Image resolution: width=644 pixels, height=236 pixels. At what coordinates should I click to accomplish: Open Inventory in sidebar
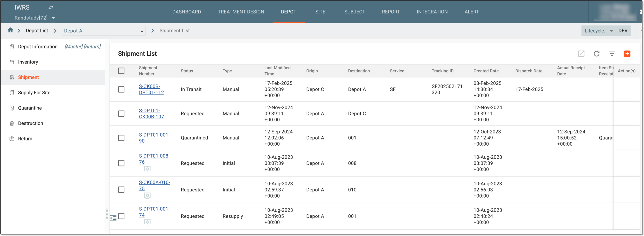(x=28, y=62)
